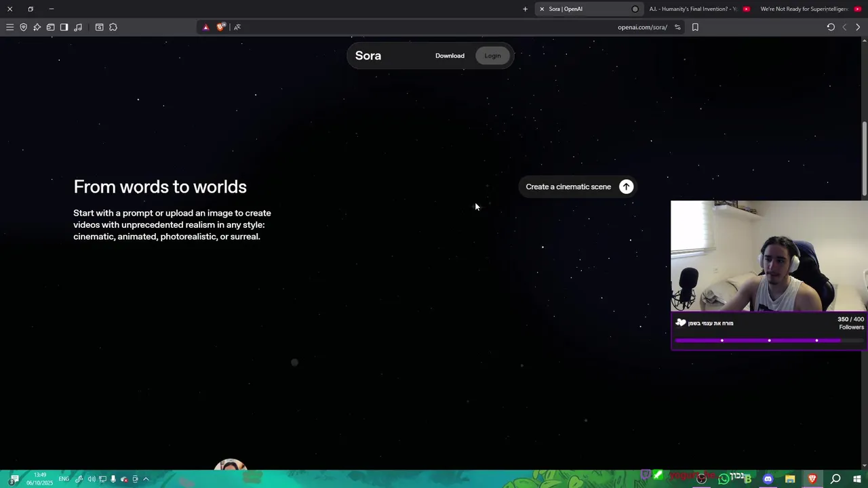
Task: Click the up-arrow submit circle
Action: tap(627, 187)
